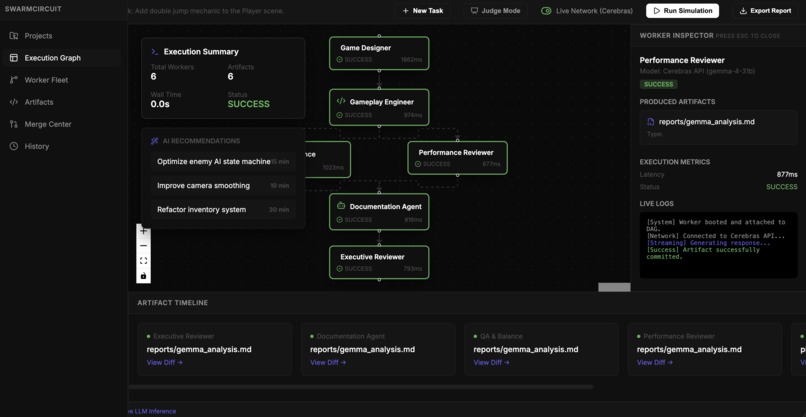Open View Diff on Executive Reviewer card

pyautogui.click(x=164, y=362)
